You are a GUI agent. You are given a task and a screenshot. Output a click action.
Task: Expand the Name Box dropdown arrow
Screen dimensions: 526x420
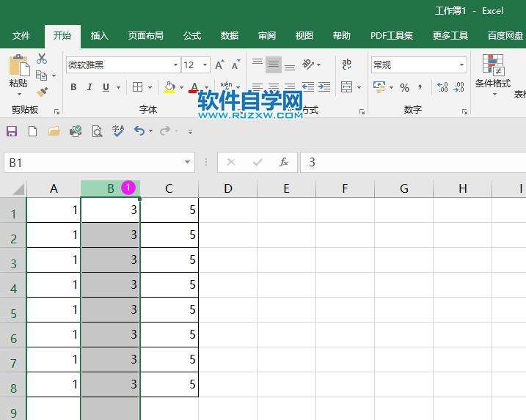point(187,162)
